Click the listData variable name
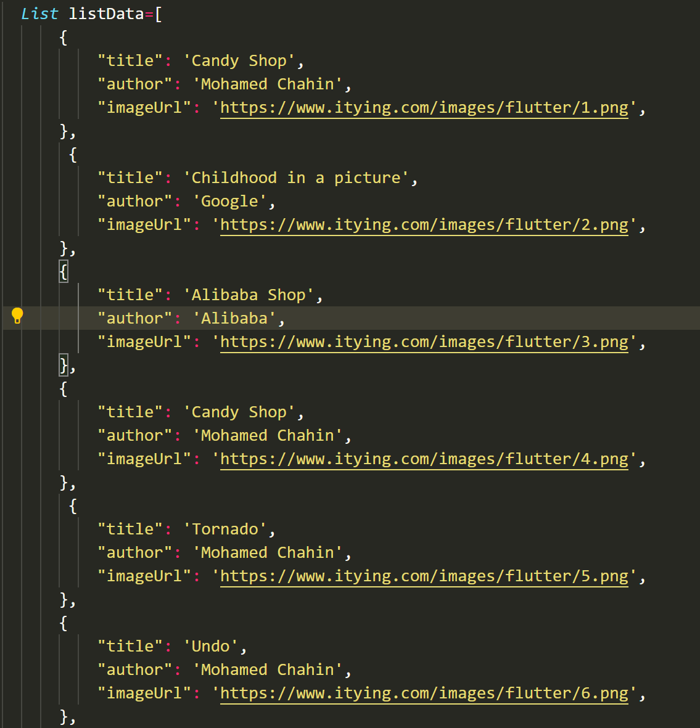This screenshot has width=700, height=728. pos(106,14)
